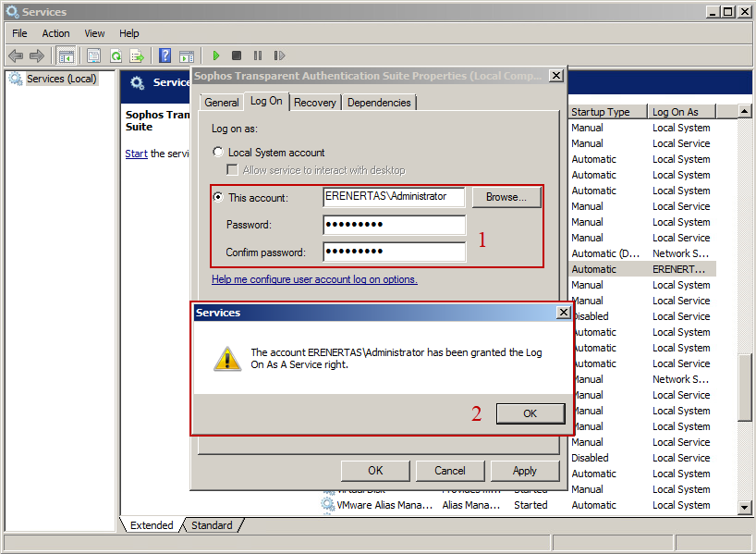Click OK in the Sophos Properties dialog
The image size is (756, 554).
[375, 471]
